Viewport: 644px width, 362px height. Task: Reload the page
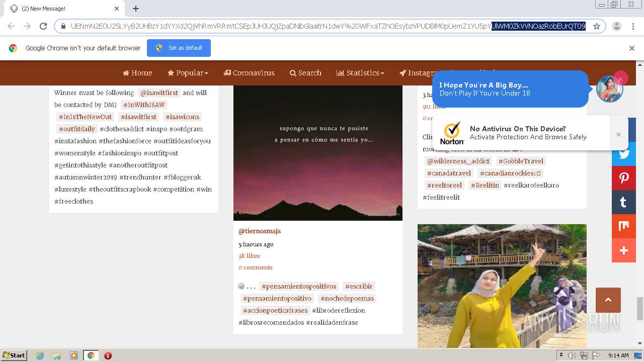43,26
